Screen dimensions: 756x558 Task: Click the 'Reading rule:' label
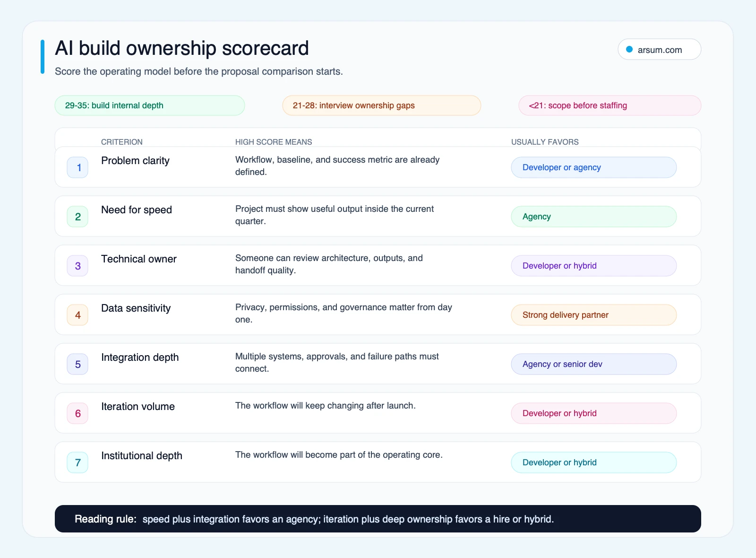coord(105,519)
